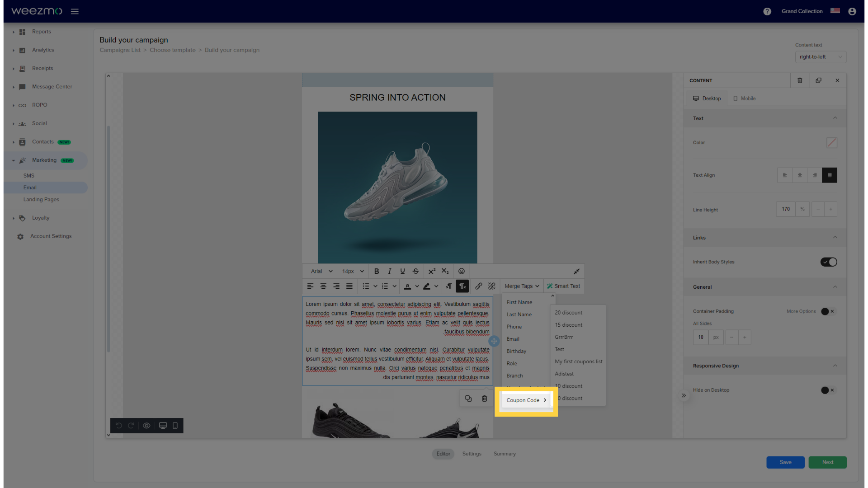868x488 pixels.
Task: Click the Underline formatting icon
Action: coord(402,271)
